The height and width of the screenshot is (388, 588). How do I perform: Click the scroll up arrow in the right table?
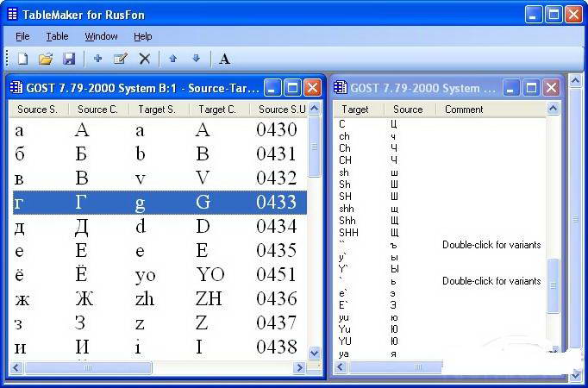click(x=553, y=110)
